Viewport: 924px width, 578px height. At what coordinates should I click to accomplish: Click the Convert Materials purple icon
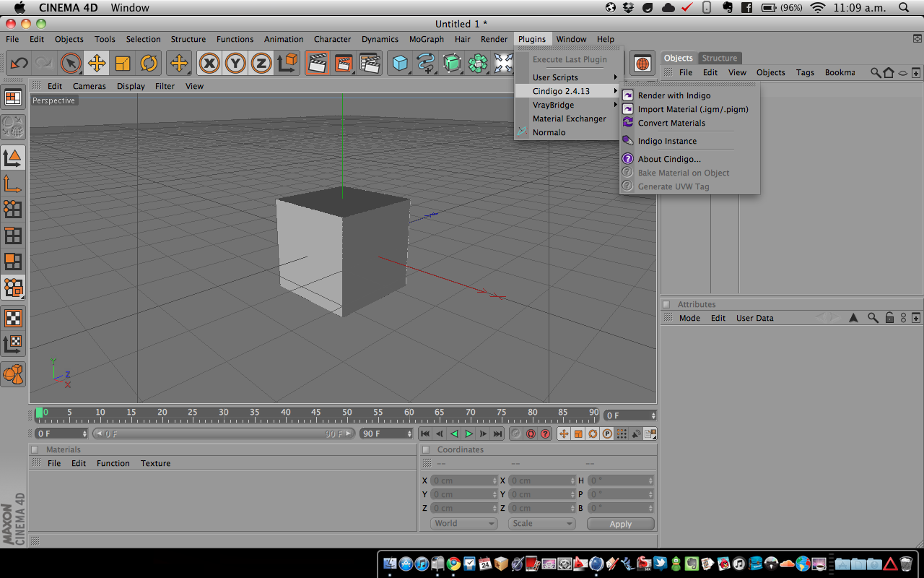(627, 123)
